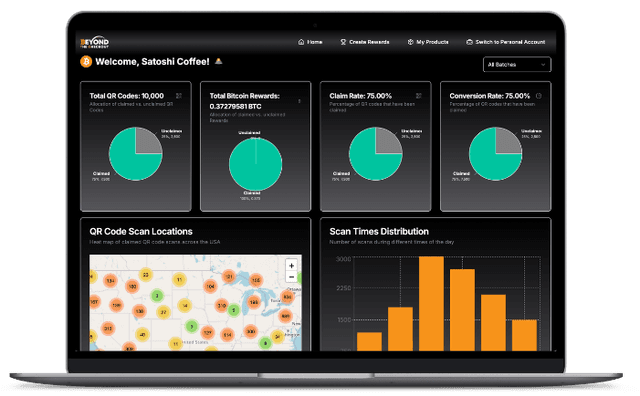
Task: Zoom in on the scan locations map
Action: 291,266
